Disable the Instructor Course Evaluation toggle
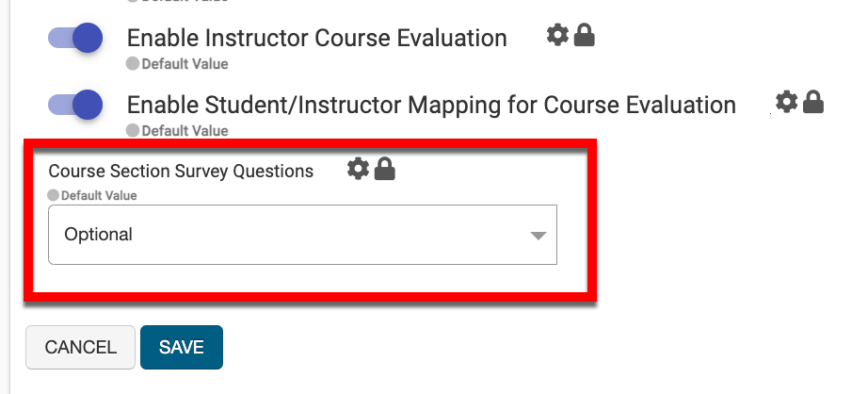868x394 pixels. pos(75,39)
